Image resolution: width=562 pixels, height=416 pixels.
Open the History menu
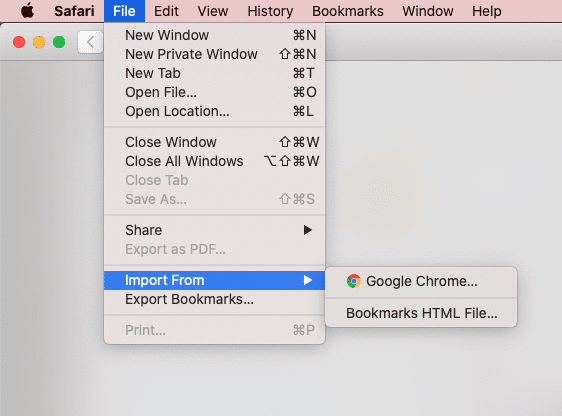point(270,11)
